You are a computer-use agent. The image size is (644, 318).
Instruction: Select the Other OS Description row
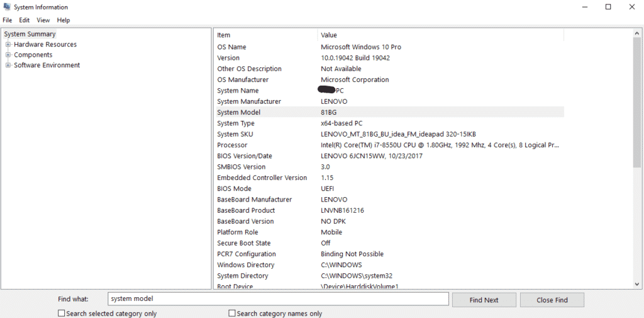pos(389,69)
